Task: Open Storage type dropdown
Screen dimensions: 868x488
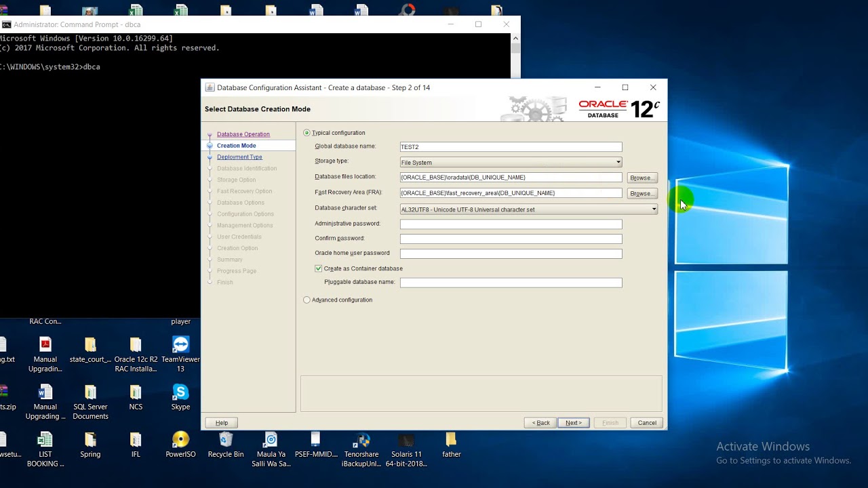Action: click(x=511, y=162)
